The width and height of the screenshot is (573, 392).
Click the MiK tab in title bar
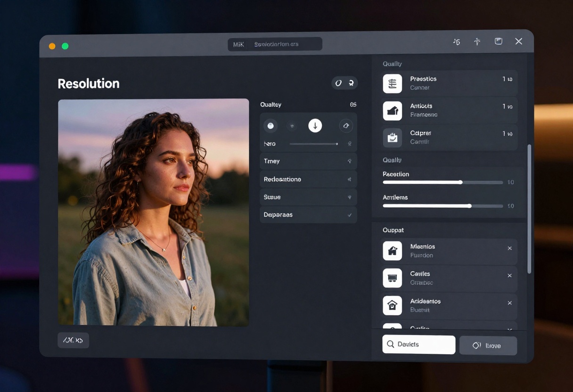(238, 44)
